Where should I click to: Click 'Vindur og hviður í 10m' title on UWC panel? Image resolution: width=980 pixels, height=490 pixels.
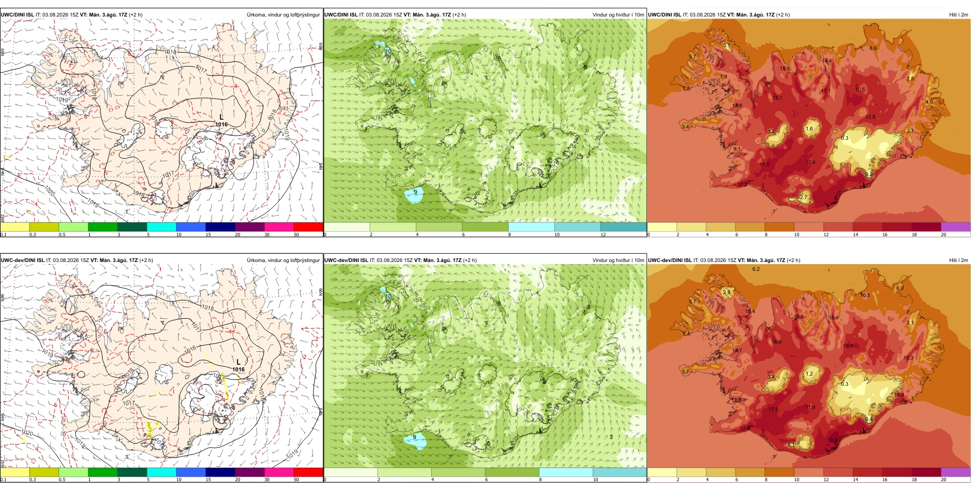pos(618,15)
